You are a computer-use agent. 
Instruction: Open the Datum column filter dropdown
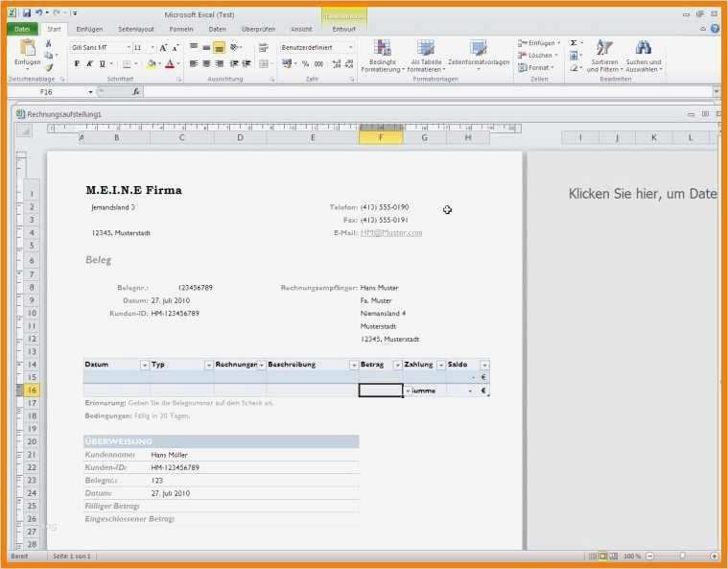click(x=145, y=366)
